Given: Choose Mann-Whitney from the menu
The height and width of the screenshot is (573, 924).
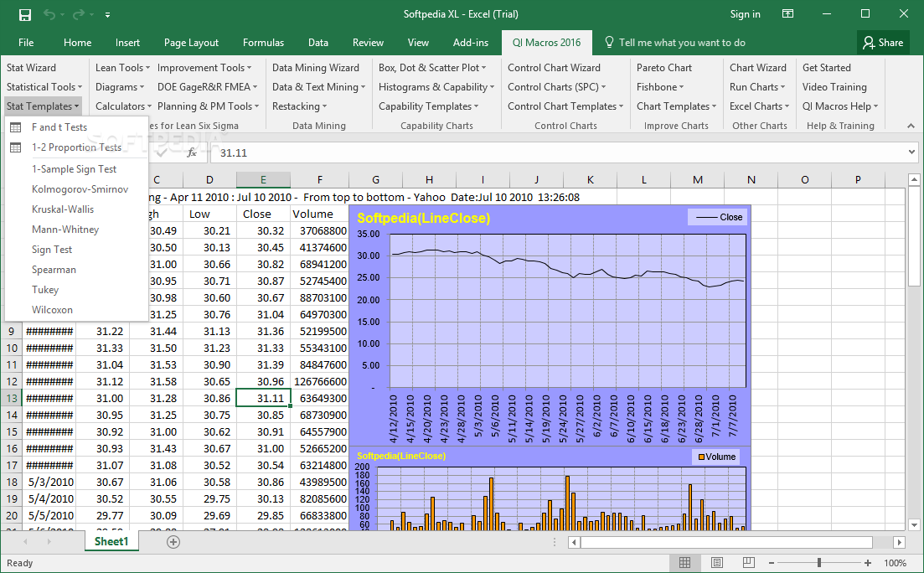Looking at the screenshot, I should point(76,230).
